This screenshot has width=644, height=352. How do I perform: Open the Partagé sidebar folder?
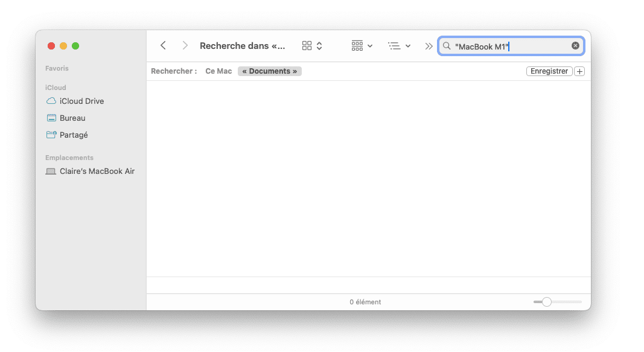pyautogui.click(x=74, y=135)
